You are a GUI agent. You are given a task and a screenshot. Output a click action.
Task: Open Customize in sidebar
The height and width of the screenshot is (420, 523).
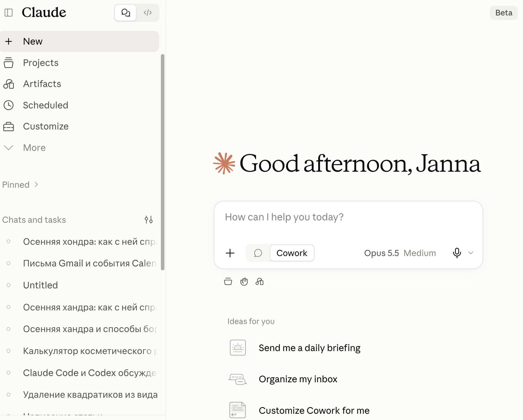79,127
